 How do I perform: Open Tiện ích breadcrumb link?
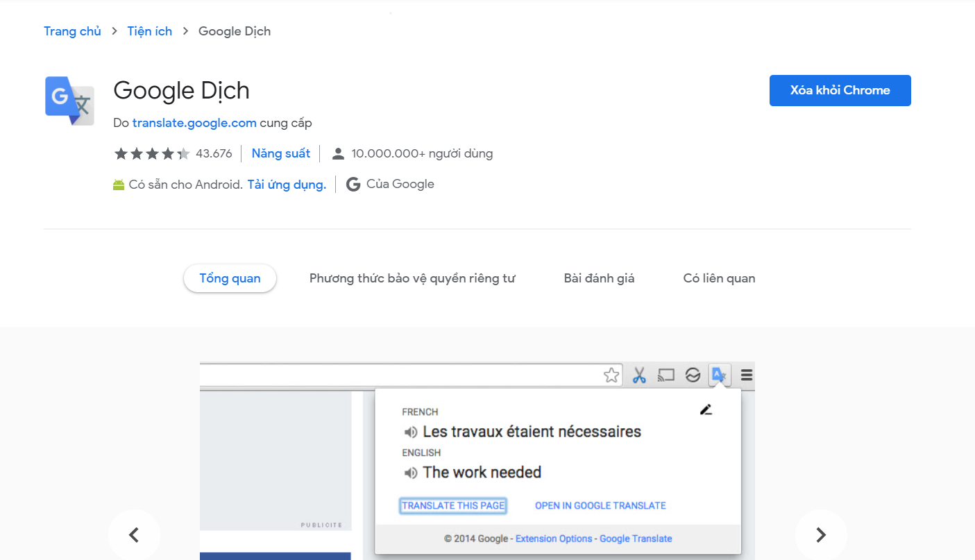150,31
